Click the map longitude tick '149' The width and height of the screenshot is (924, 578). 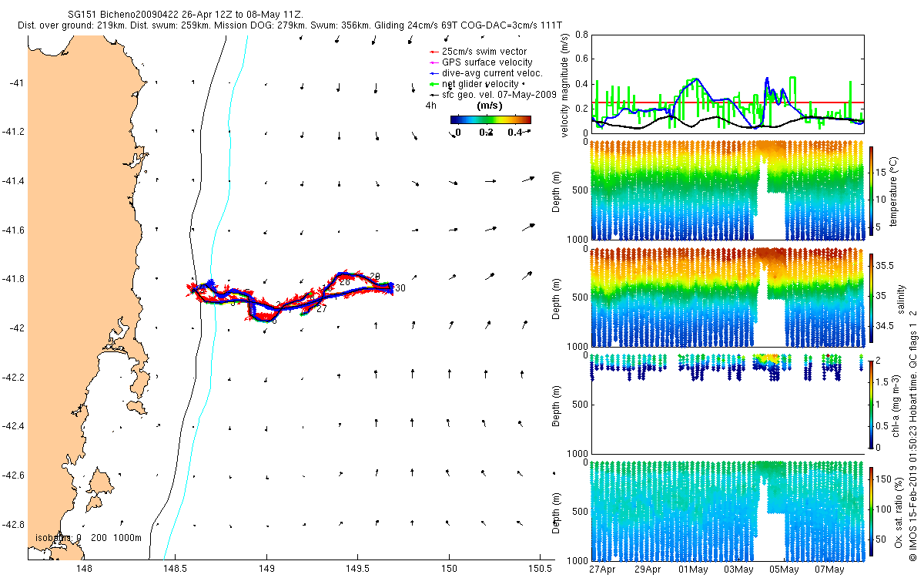pyautogui.click(x=266, y=570)
